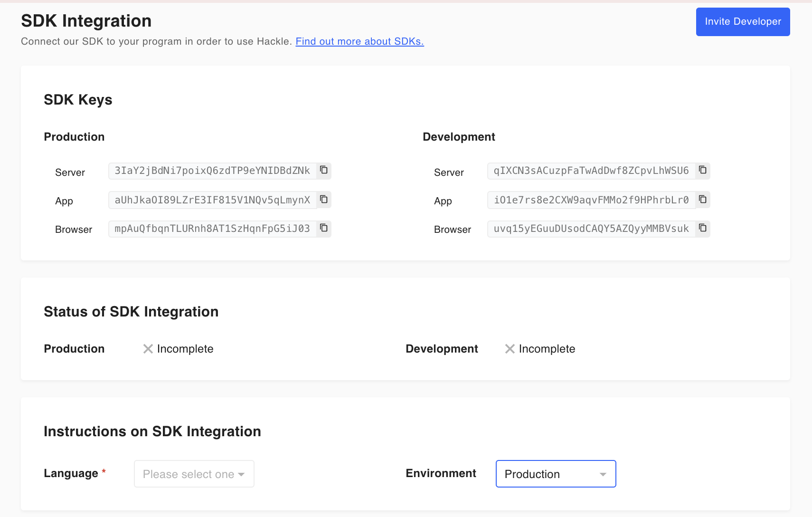Image resolution: width=812 pixels, height=517 pixels.
Task: Click the SDK Integration page title
Action: [86, 21]
